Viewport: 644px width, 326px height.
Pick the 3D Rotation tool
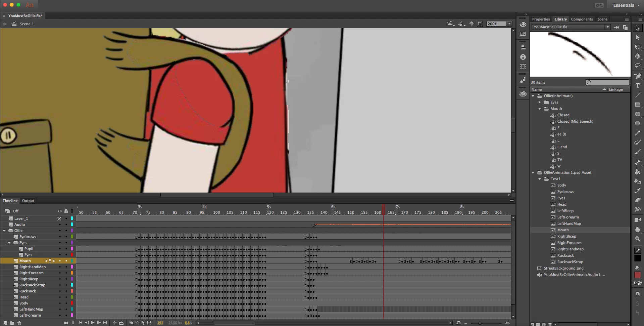tap(638, 56)
